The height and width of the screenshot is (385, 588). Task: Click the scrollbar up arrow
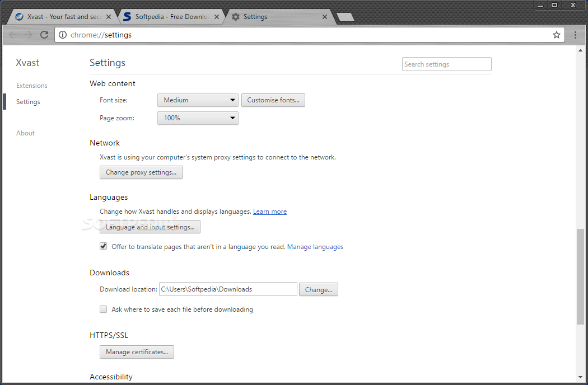click(580, 50)
